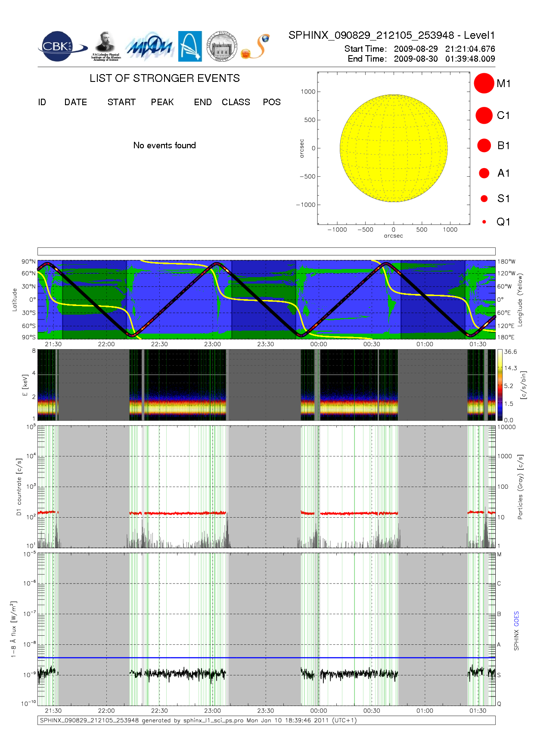
Task: Click the C1 red legend circle
Action: click(x=484, y=116)
